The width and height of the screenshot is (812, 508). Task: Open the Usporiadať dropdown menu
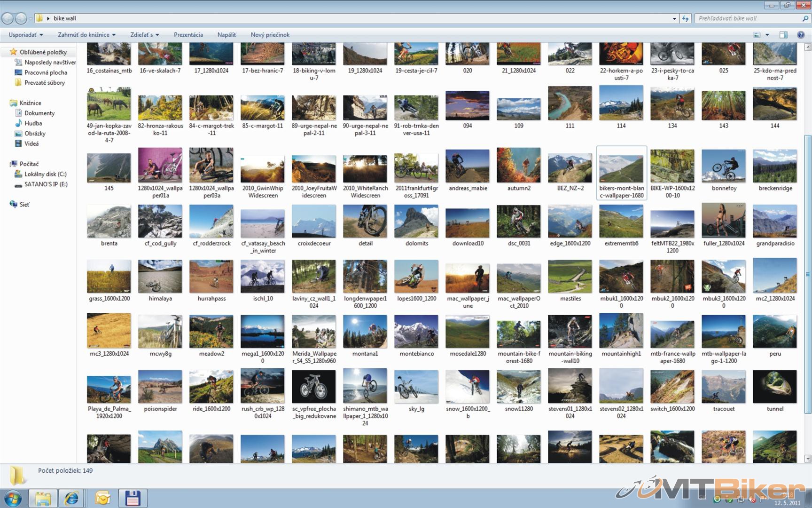click(25, 35)
